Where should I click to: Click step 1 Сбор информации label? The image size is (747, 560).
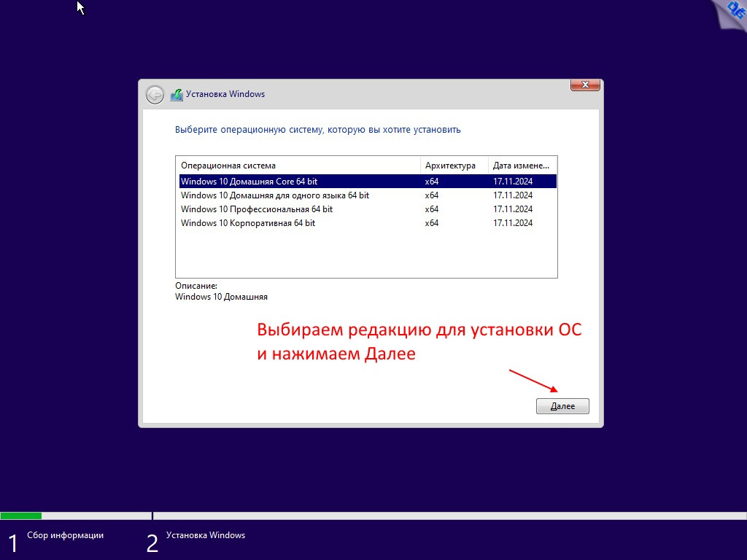65,535
